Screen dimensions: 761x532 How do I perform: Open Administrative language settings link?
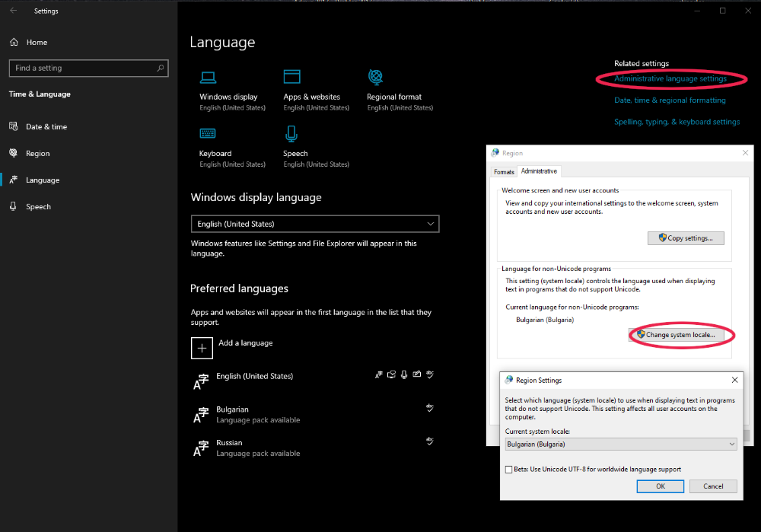click(x=670, y=78)
